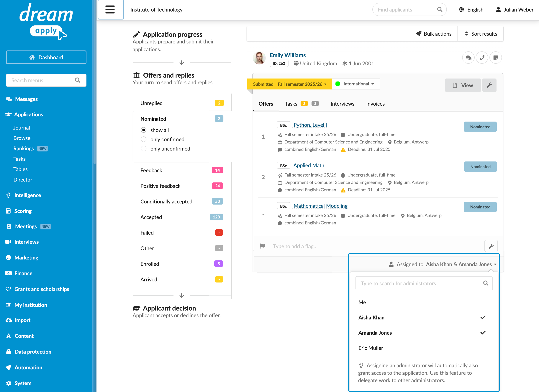Switch to the Offers tab

pos(266,104)
